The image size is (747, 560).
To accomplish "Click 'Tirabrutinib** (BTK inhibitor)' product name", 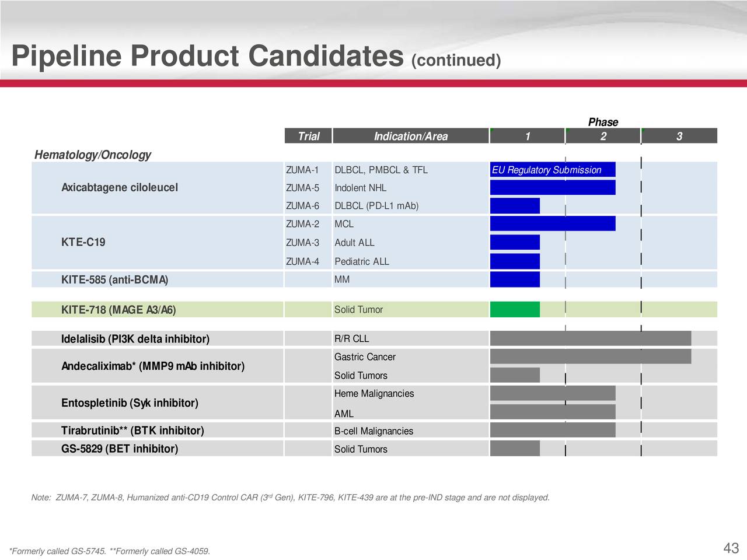I will [132, 430].
